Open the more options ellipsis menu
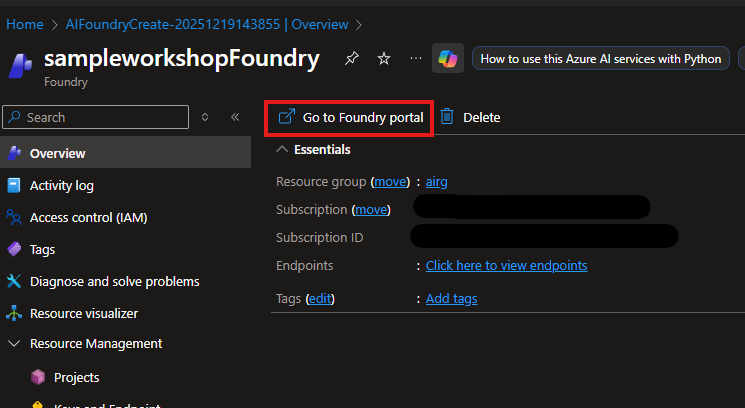The image size is (745, 408). pos(416,58)
